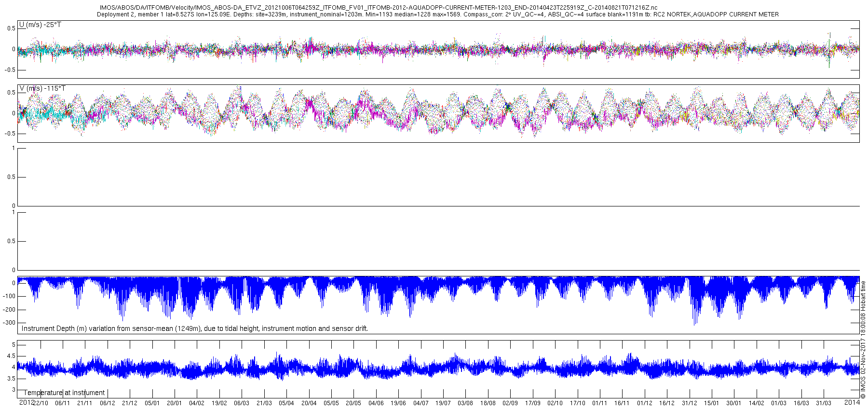Click the 05/01 date tick label

click(152, 403)
